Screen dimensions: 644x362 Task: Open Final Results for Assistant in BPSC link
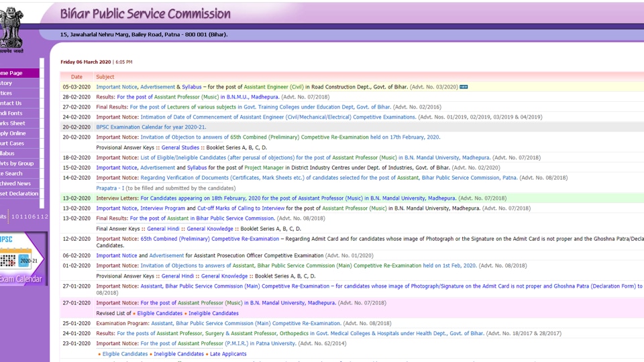pyautogui.click(x=202, y=219)
